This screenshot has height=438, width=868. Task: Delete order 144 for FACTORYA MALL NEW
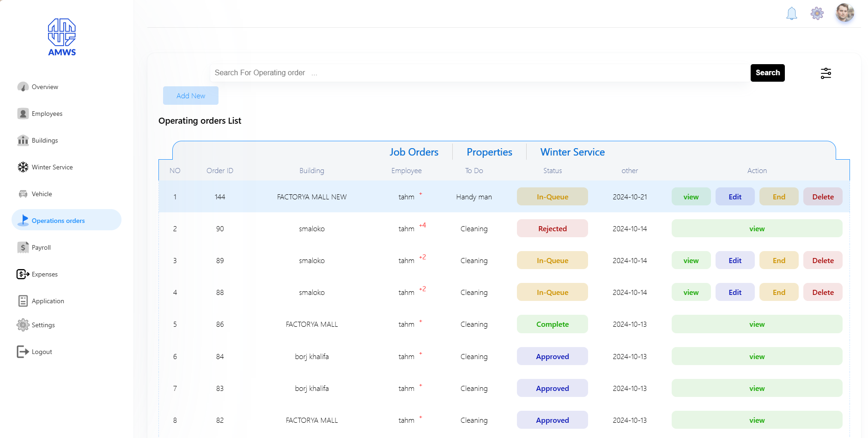(823, 197)
